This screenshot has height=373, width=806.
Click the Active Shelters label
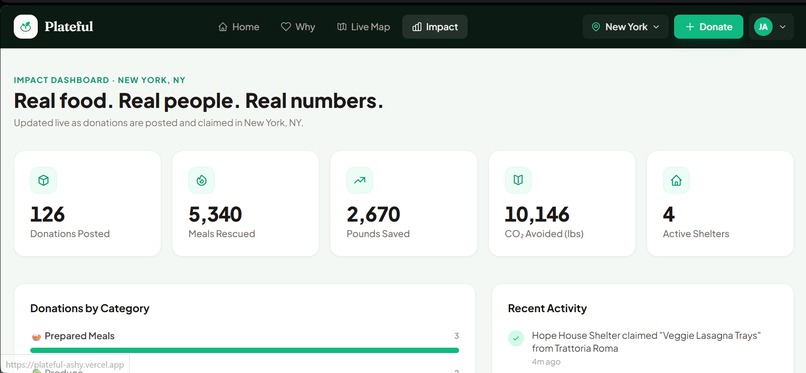tap(696, 234)
